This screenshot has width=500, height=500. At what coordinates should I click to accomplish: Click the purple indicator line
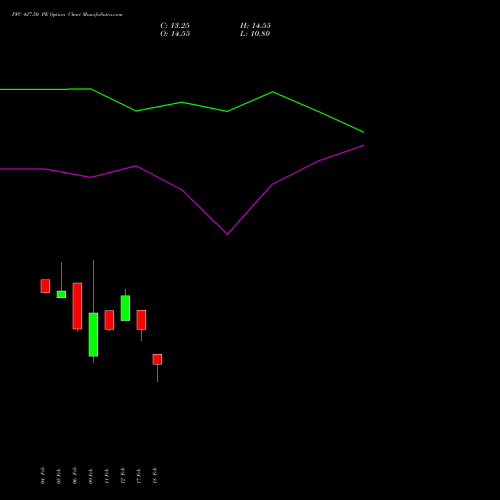click(182, 190)
